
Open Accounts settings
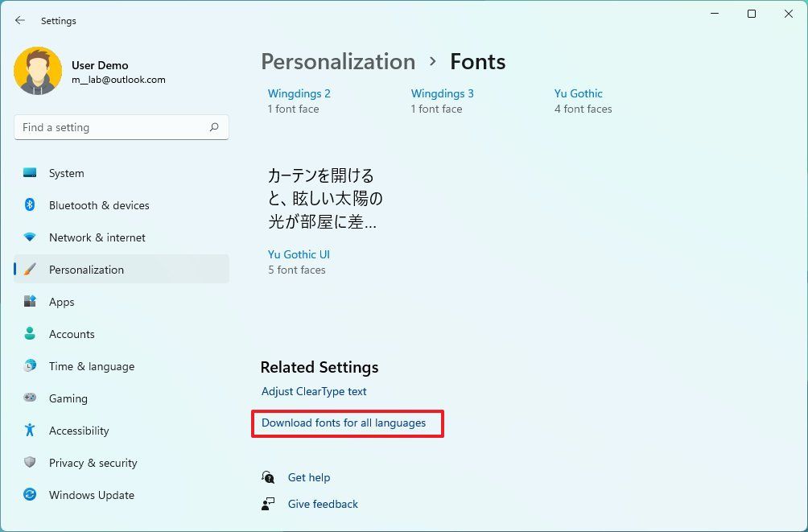72,334
